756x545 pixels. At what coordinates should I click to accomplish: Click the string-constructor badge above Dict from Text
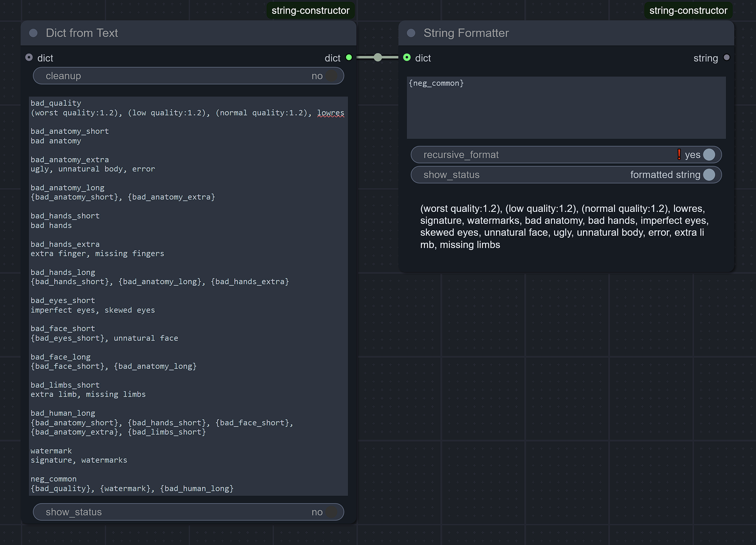tap(311, 10)
